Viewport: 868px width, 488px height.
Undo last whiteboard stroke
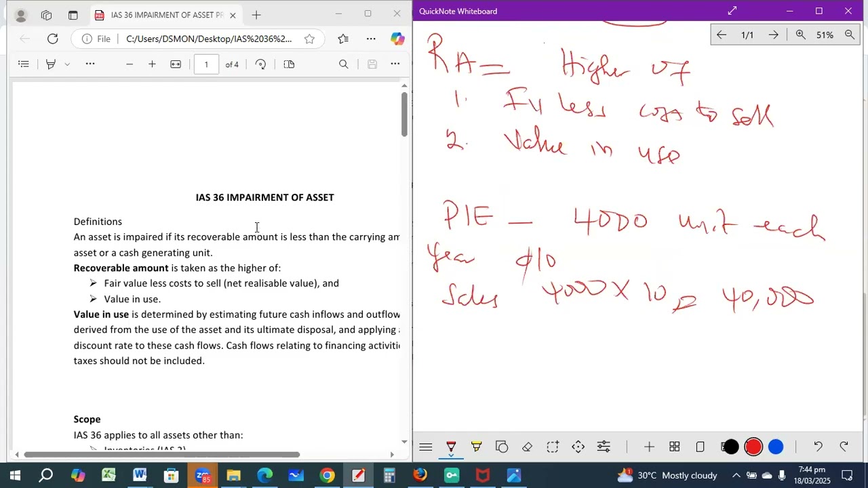(818, 447)
